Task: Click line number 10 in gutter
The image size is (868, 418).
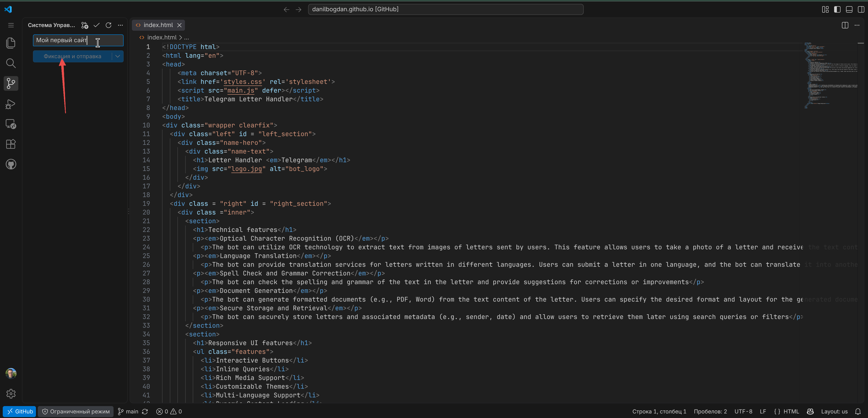Action: click(x=146, y=125)
